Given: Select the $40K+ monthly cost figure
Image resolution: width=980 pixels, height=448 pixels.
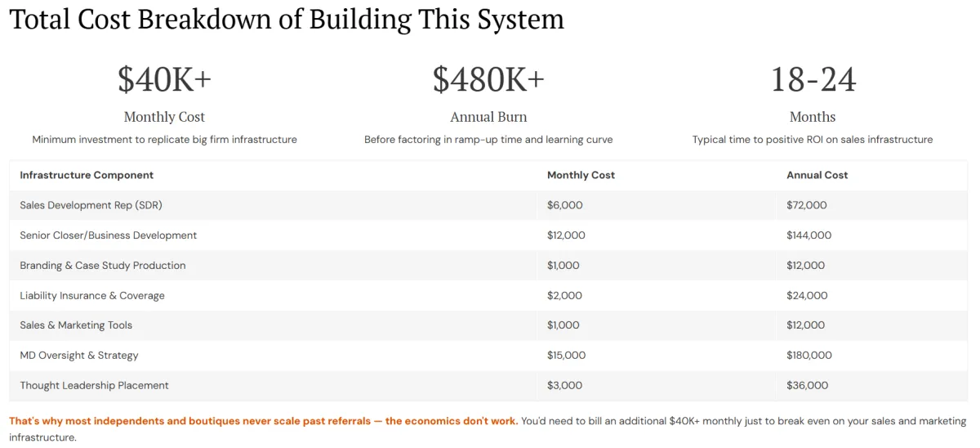Looking at the screenshot, I should point(164,78).
